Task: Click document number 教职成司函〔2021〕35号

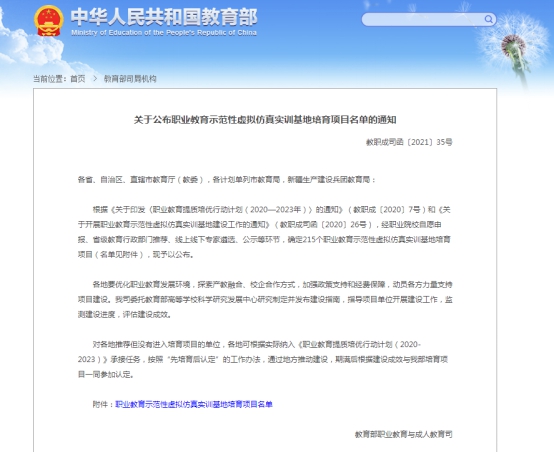Action: [x=409, y=142]
